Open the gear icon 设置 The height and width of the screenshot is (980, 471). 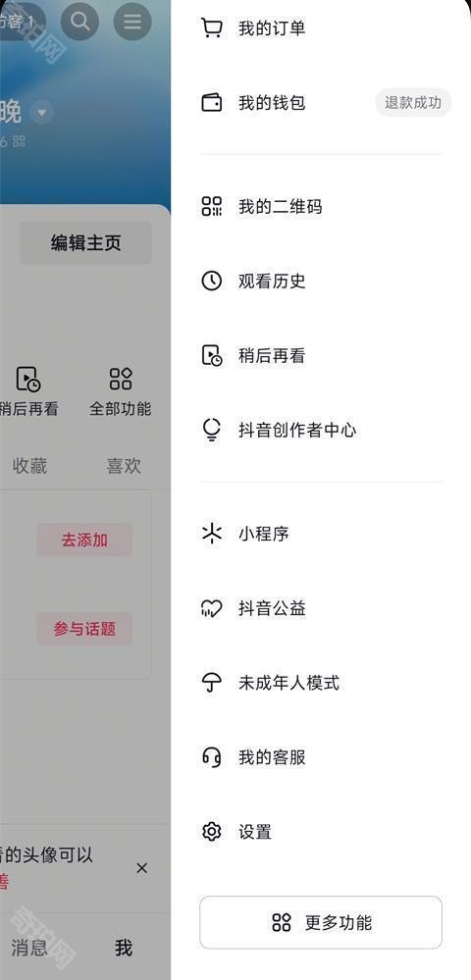[x=211, y=832]
